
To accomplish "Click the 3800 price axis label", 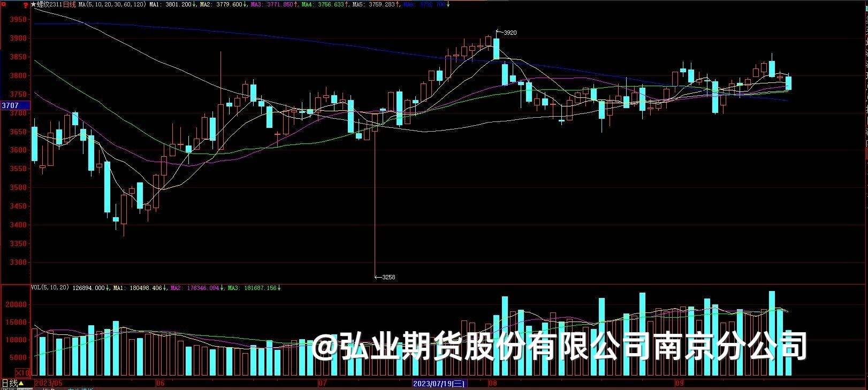I will pyautogui.click(x=18, y=76).
